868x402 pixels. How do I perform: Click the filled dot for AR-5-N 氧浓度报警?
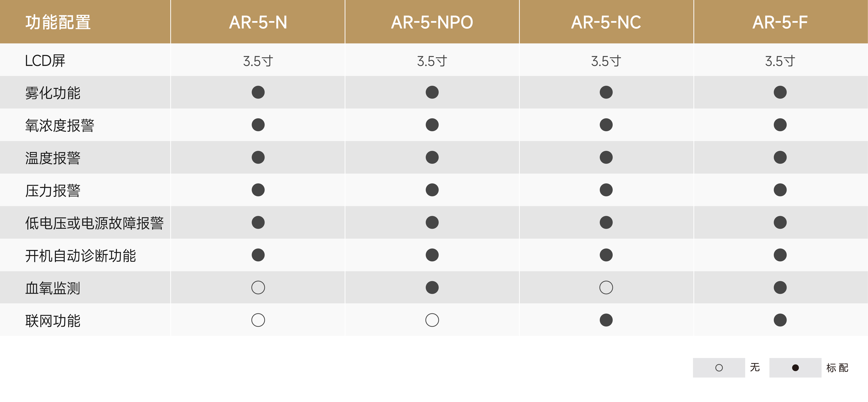(258, 125)
